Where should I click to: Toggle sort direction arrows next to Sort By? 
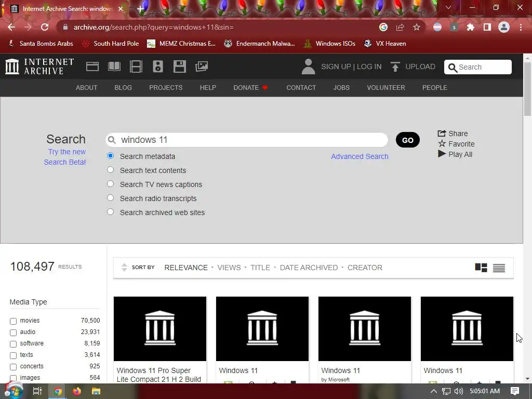pyautogui.click(x=124, y=268)
